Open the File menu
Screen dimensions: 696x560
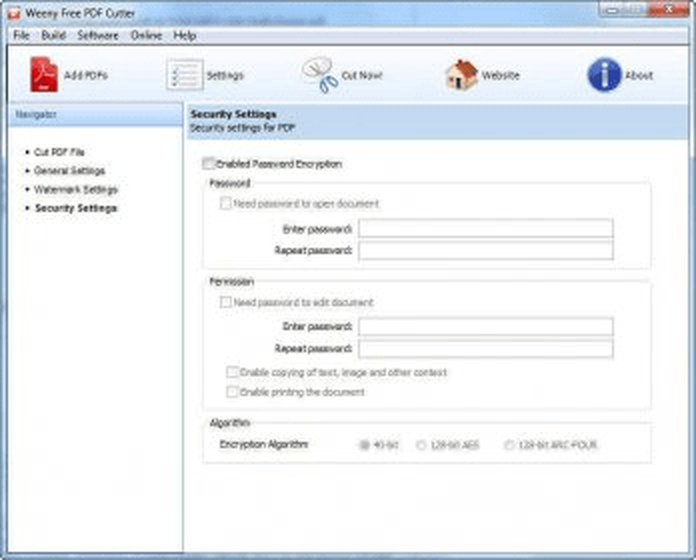(21, 35)
